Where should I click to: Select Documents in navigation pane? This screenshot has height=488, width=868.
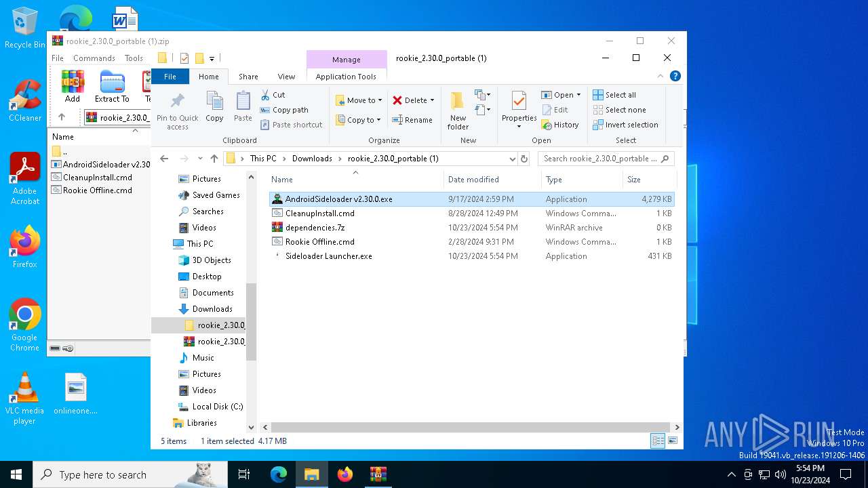[213, 293]
